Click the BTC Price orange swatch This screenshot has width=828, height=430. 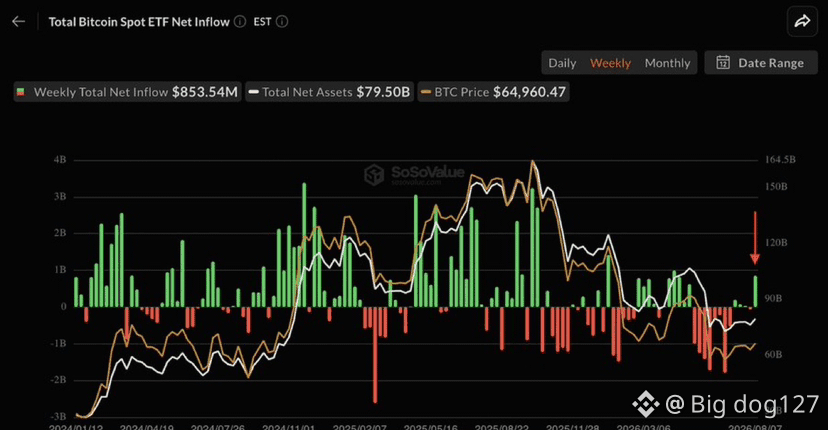(x=426, y=92)
